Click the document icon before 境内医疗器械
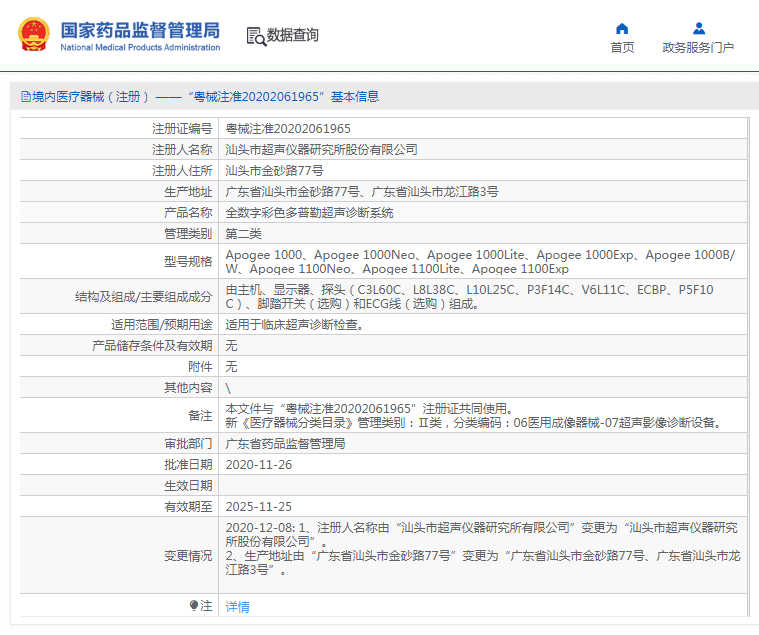759x635 pixels. [26, 97]
